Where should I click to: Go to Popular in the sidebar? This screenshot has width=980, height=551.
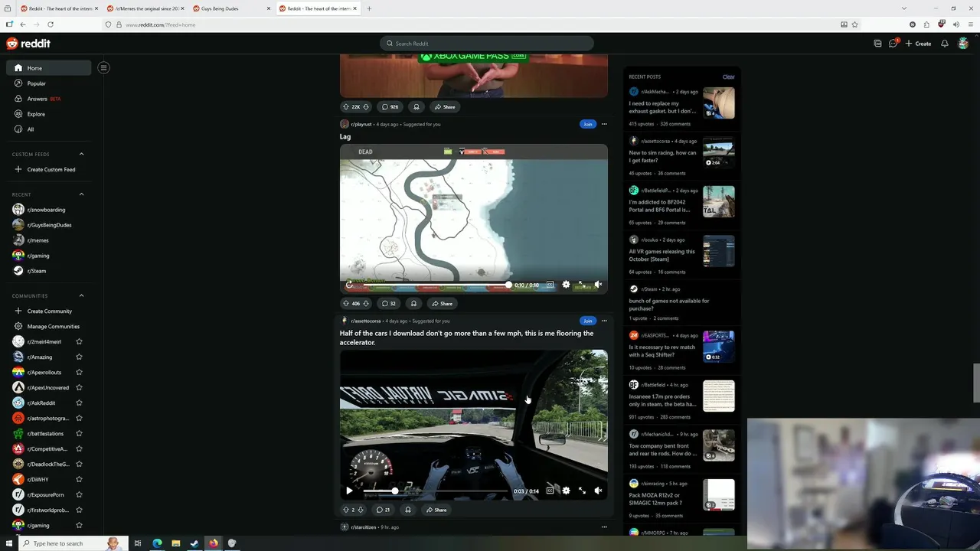49,83
